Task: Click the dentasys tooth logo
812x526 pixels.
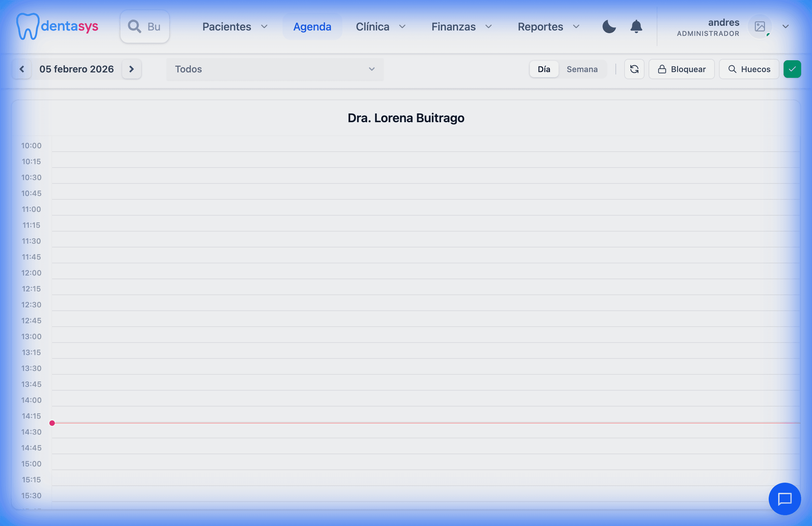Action: (28, 26)
